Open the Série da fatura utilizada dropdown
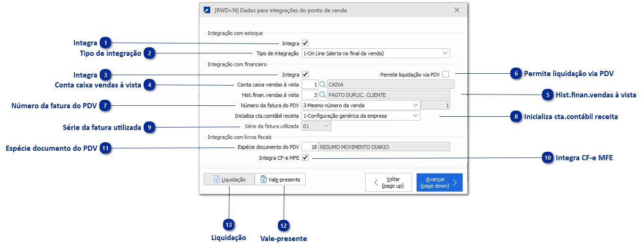Screen dimensions: 644x251 tap(316, 126)
